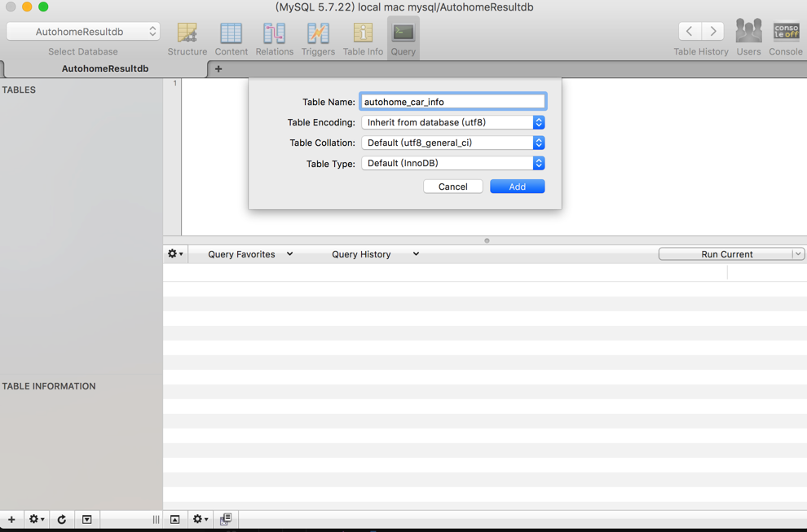Click the Table Name input field
Viewport: 807px width, 532px height.
453,102
